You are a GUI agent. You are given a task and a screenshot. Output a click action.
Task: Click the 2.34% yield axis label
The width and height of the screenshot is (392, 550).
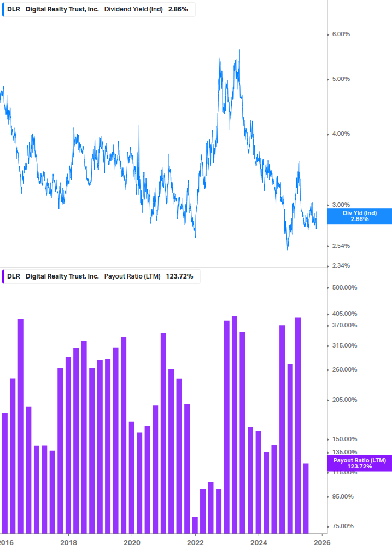(x=341, y=266)
